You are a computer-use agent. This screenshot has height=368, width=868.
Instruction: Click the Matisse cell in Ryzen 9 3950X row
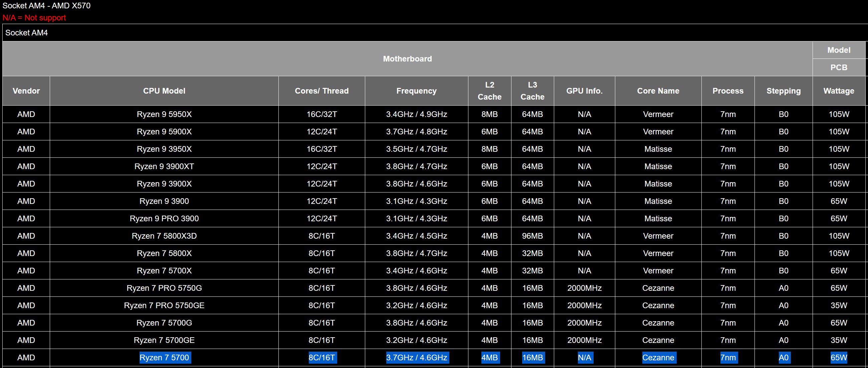(658, 149)
